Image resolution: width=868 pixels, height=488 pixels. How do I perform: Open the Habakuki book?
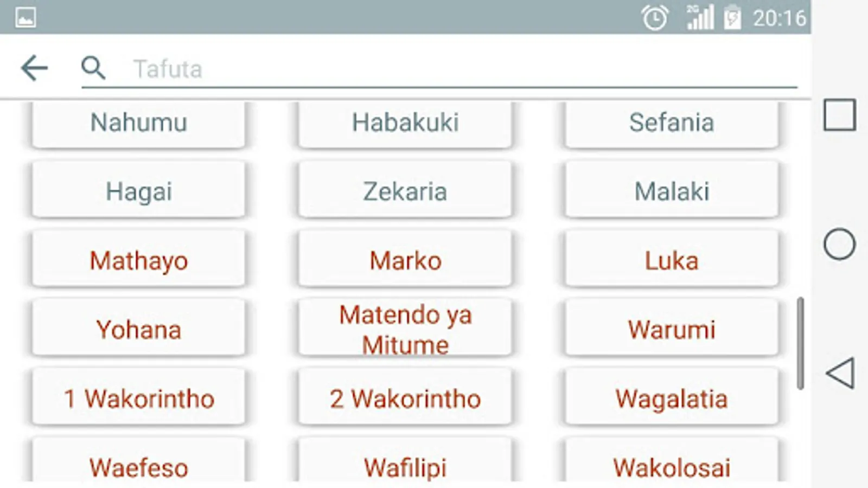pyautogui.click(x=405, y=123)
